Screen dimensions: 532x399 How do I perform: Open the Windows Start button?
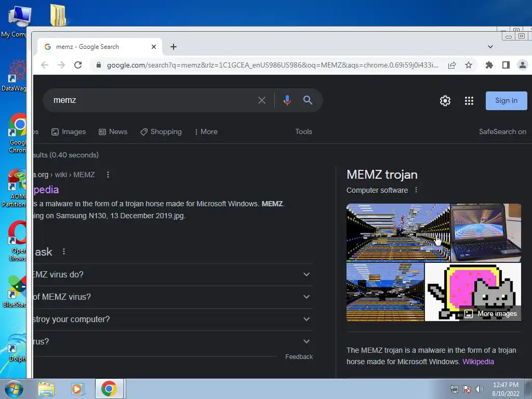(14, 389)
